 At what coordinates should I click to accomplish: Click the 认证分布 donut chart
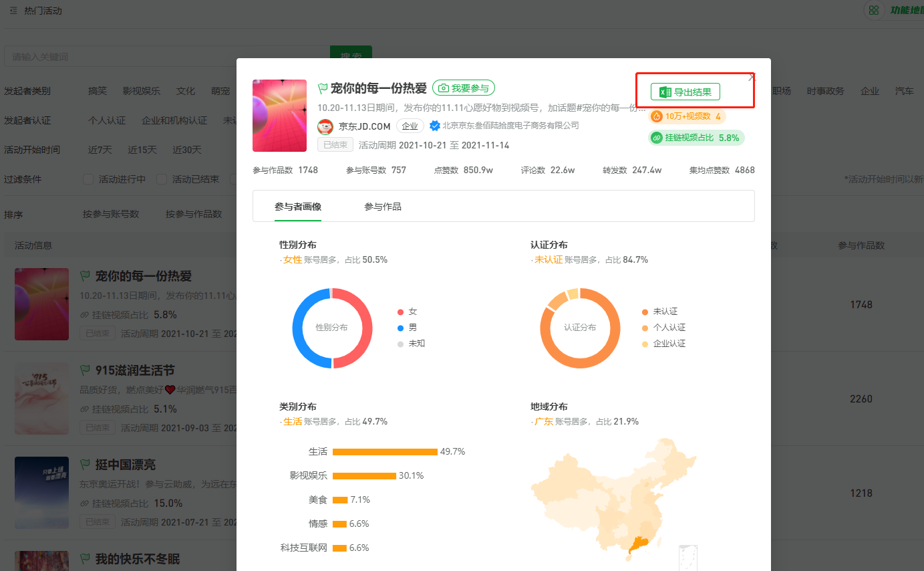[580, 328]
